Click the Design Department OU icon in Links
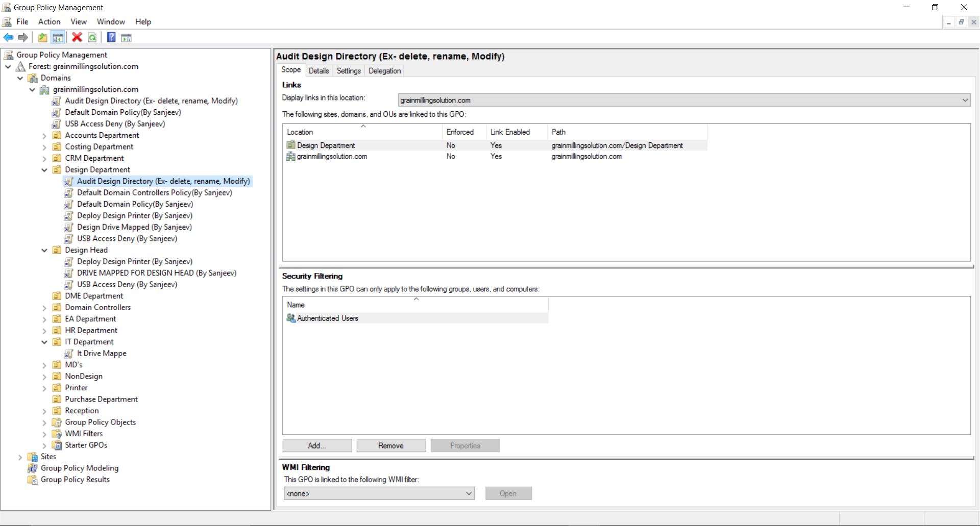Viewport: 980px width, 526px height. click(x=291, y=145)
